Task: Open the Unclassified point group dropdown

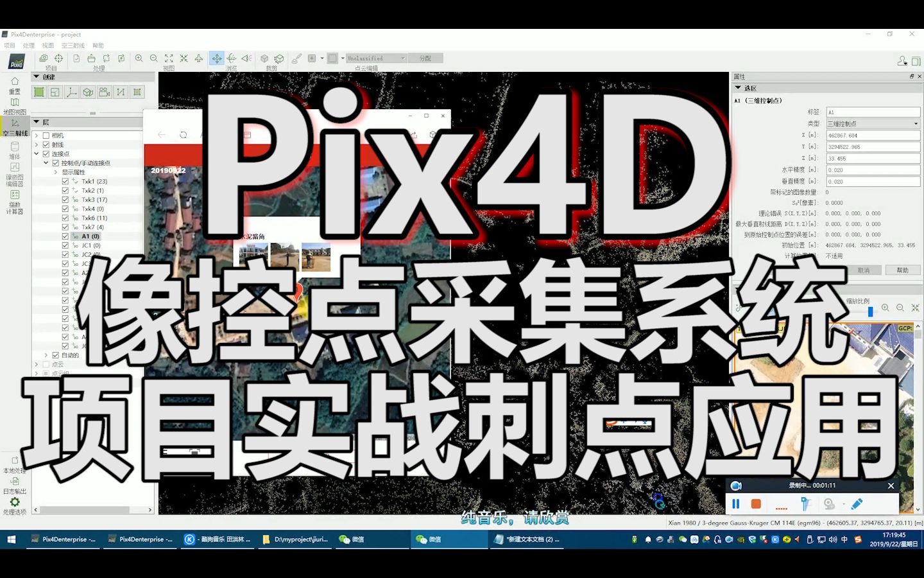Action: click(x=377, y=58)
